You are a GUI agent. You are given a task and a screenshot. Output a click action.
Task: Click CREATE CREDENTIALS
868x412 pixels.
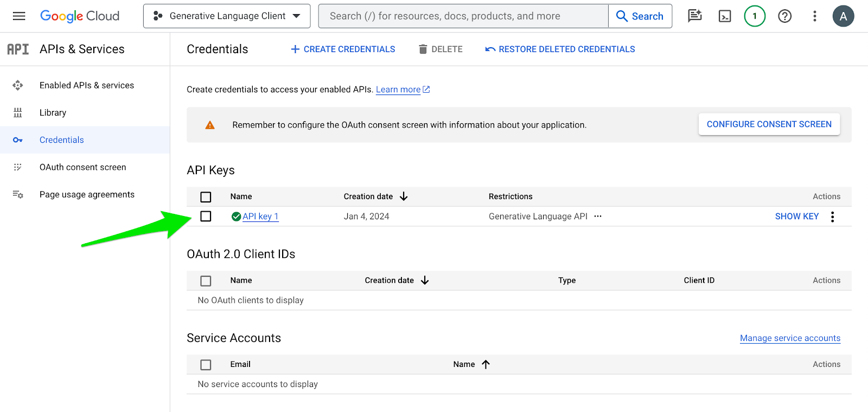pos(343,49)
